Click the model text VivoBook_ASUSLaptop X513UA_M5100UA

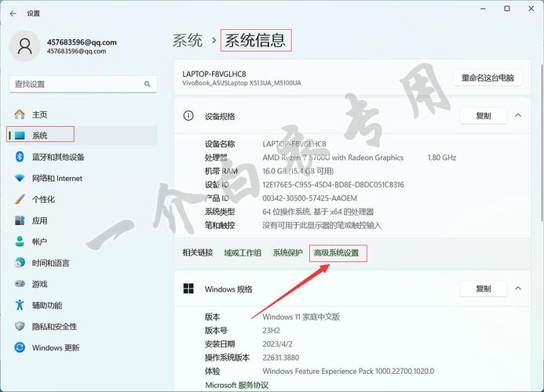[x=242, y=83]
